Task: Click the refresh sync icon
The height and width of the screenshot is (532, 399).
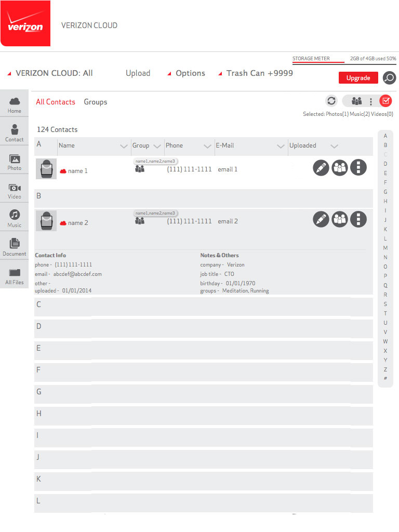Action: pyautogui.click(x=331, y=101)
